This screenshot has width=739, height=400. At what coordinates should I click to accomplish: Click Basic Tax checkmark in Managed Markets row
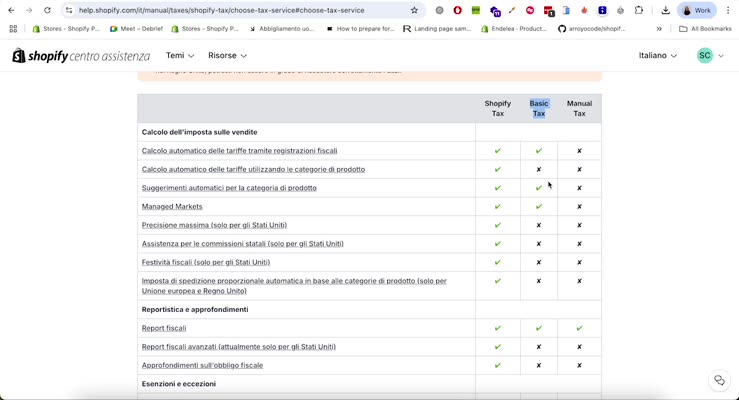click(x=539, y=206)
